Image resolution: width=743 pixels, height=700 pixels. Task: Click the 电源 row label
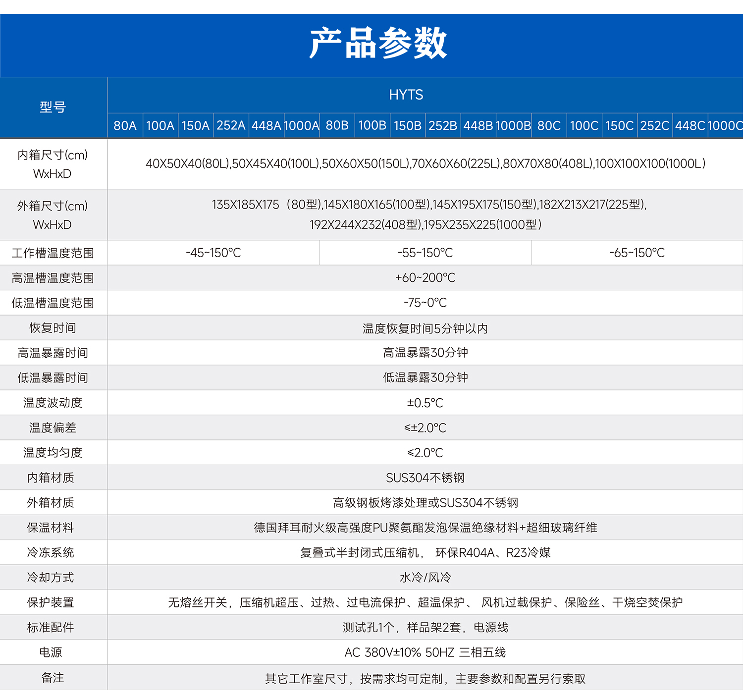pos(51,652)
